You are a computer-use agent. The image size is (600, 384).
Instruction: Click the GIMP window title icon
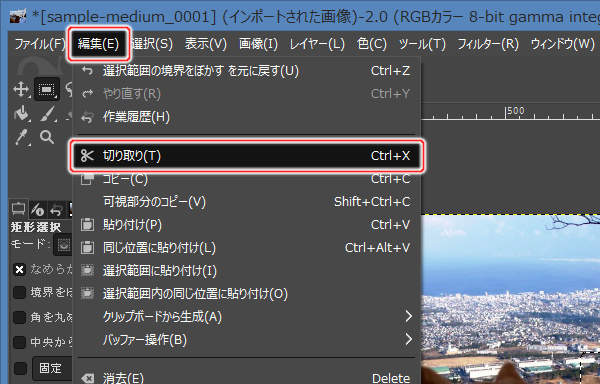(x=18, y=16)
